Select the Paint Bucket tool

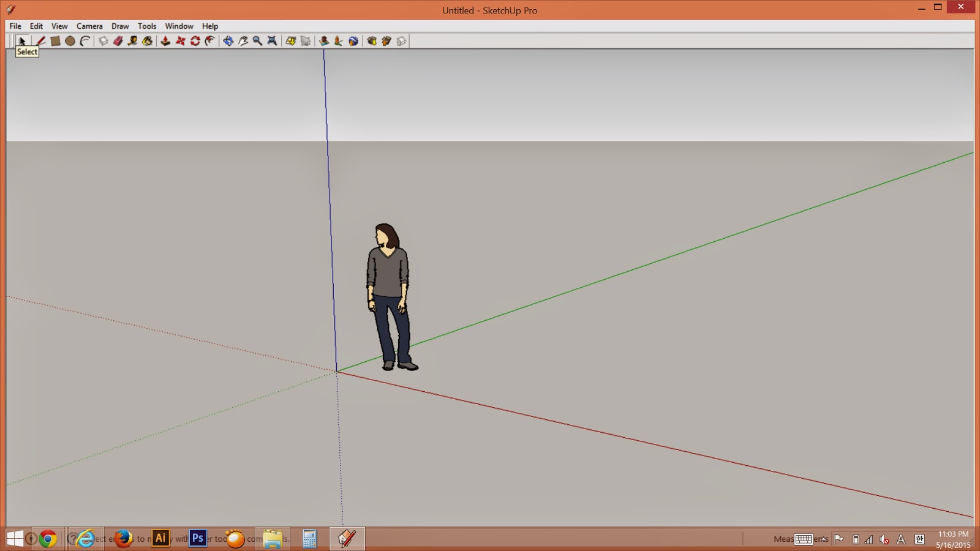tap(148, 41)
